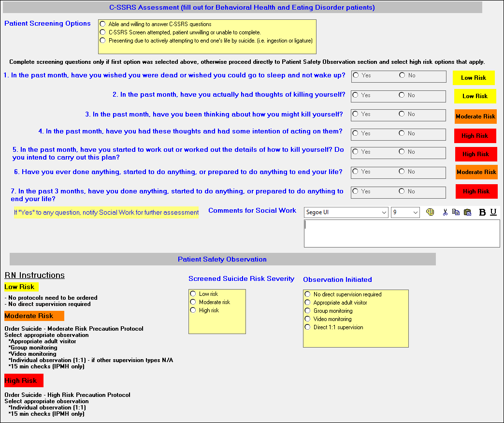
Task: Open the Segoe UI font dropdown
Action: click(x=346, y=212)
